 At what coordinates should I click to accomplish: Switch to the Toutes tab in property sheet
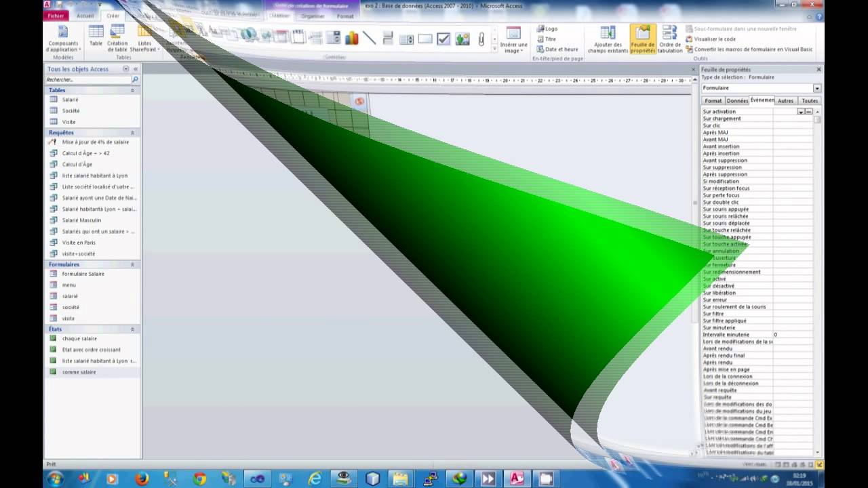pos(810,101)
